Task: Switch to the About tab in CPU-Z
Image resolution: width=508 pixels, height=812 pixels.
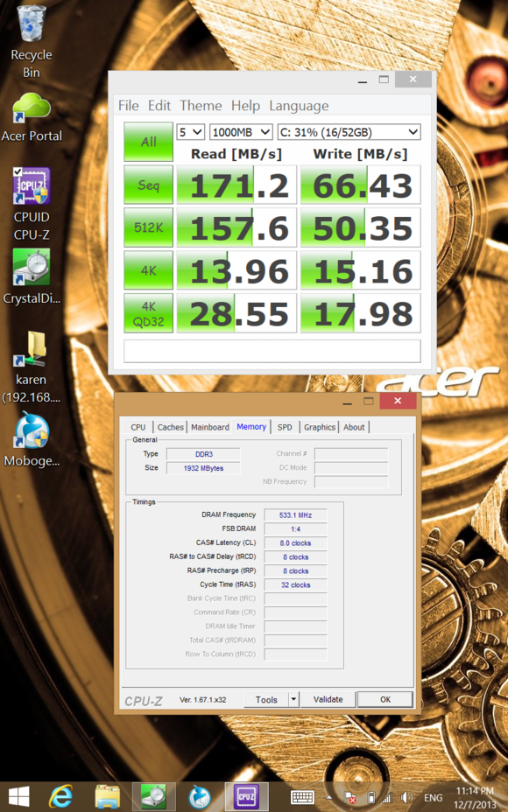Action: tap(354, 427)
